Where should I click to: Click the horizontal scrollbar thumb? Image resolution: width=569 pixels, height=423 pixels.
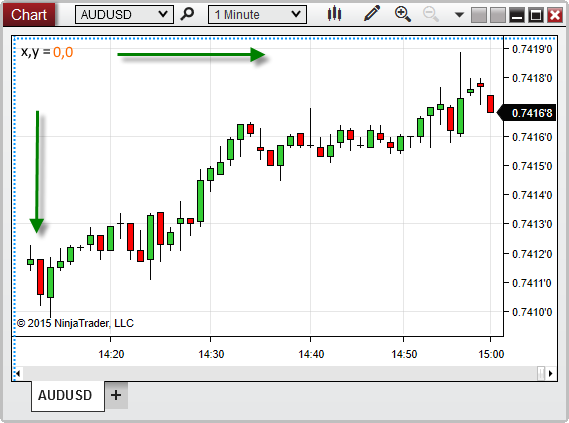[x=541, y=373]
